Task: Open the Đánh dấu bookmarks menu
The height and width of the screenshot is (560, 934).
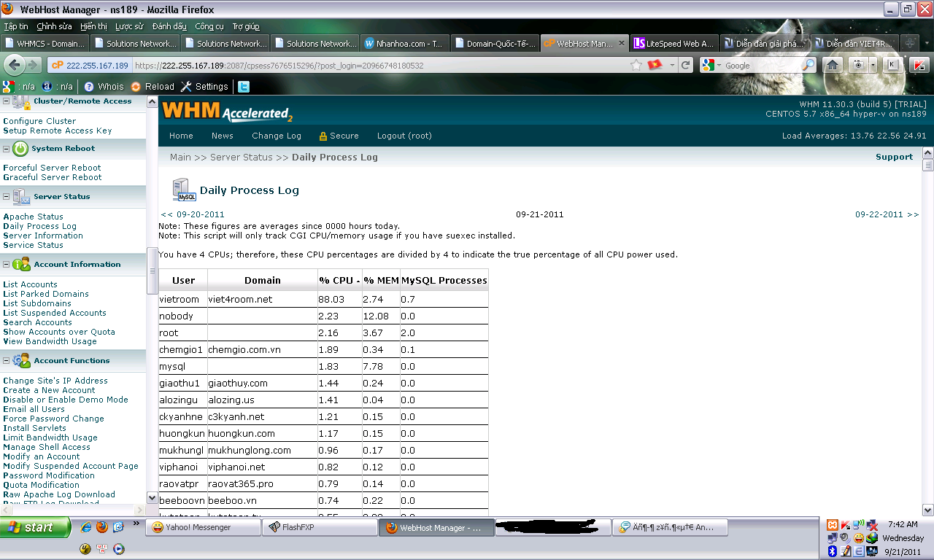Action: tap(169, 26)
